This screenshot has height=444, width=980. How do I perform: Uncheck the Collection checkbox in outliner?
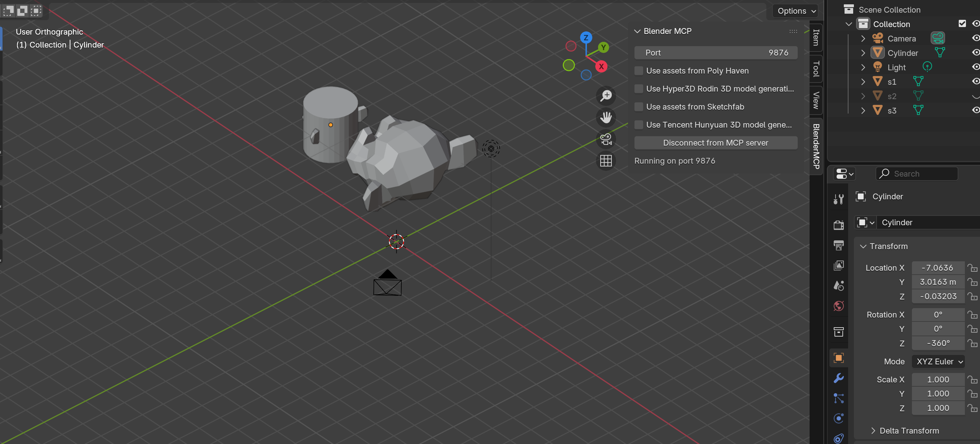click(962, 23)
